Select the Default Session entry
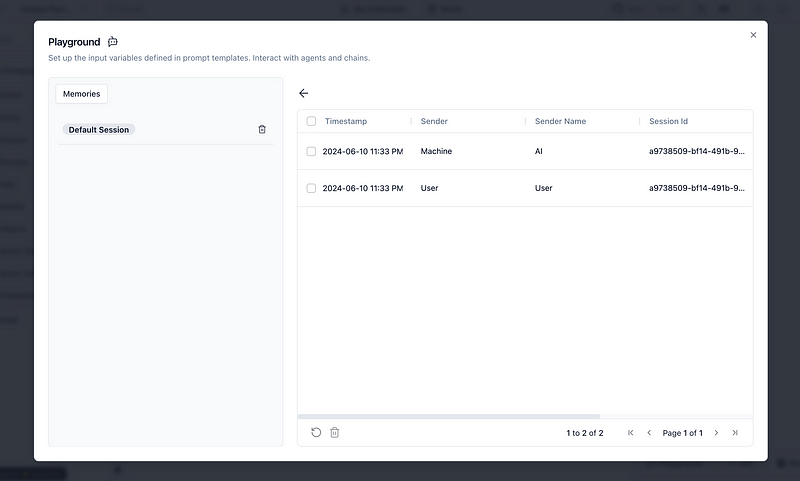800x481 pixels. (98, 130)
